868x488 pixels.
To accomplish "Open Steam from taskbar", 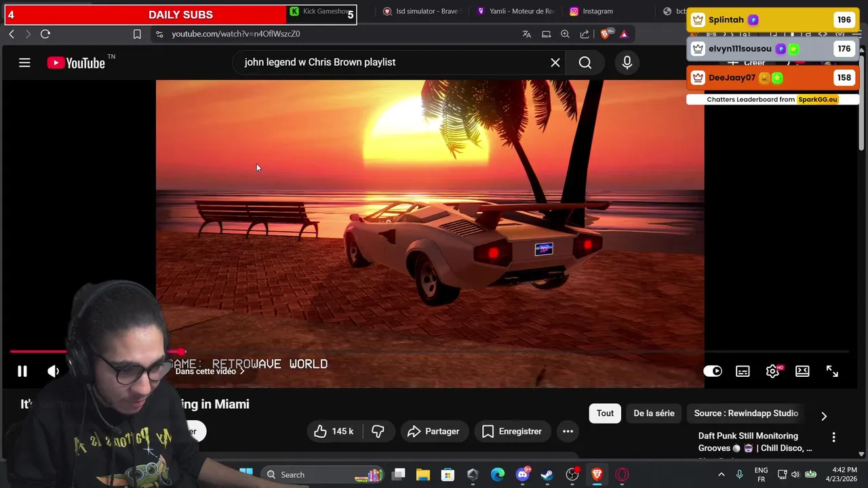I will pyautogui.click(x=547, y=474).
